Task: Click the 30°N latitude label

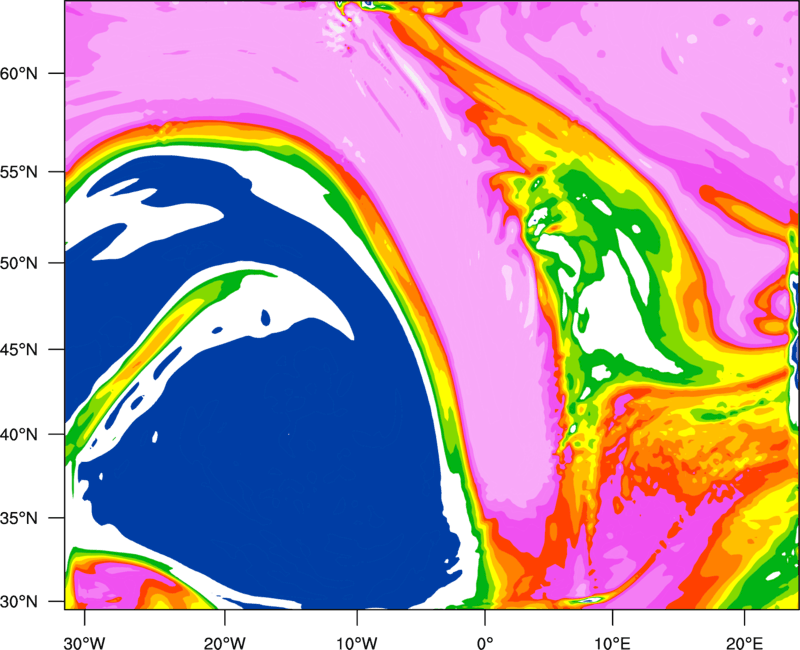Action: (x=19, y=602)
